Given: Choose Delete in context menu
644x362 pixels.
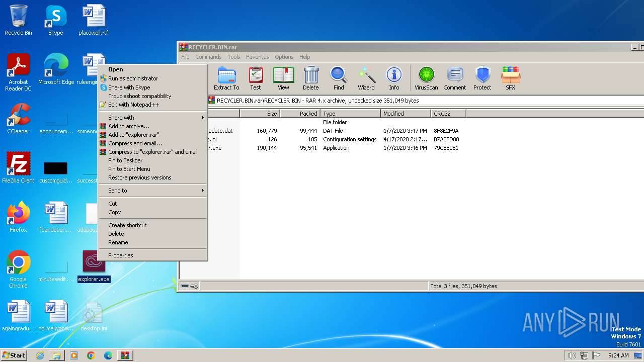Looking at the screenshot, I should tap(152, 234).
